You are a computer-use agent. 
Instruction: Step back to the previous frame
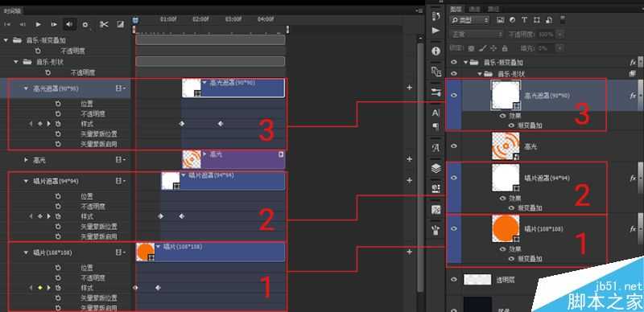(x=23, y=25)
